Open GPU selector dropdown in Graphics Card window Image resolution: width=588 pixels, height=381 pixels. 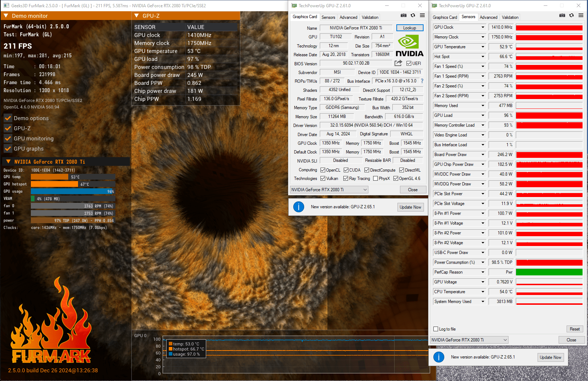[329, 190]
